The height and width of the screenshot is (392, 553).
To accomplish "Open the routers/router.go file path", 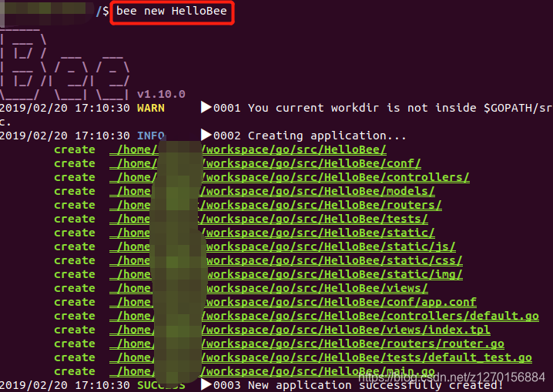I will coord(307,343).
